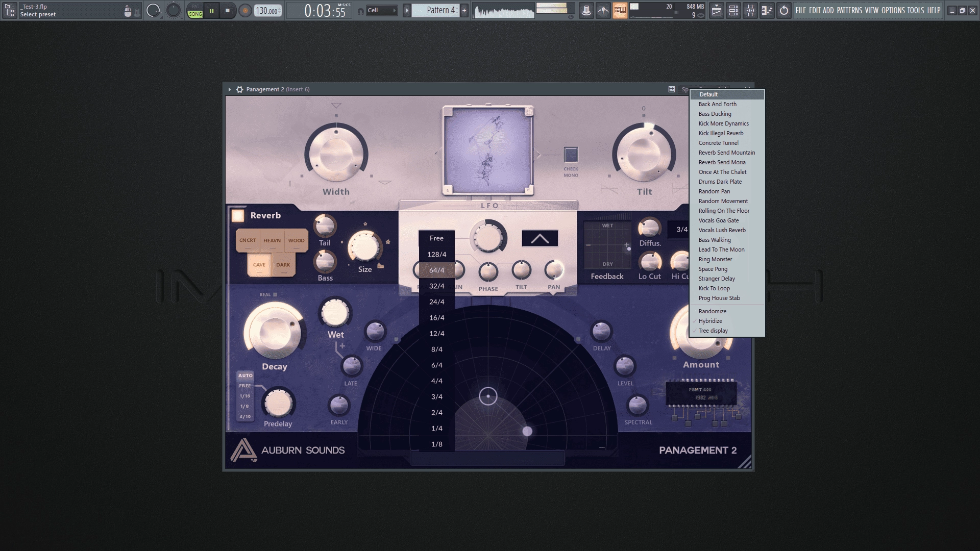Click the undo history circular arrow icon
This screenshot has height=551, width=980.
coord(784,10)
